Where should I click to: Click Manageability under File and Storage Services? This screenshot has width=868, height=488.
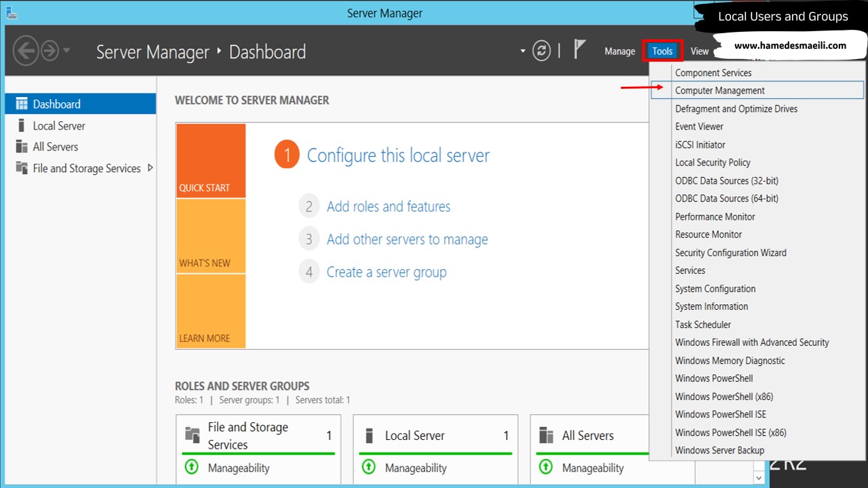click(x=239, y=468)
